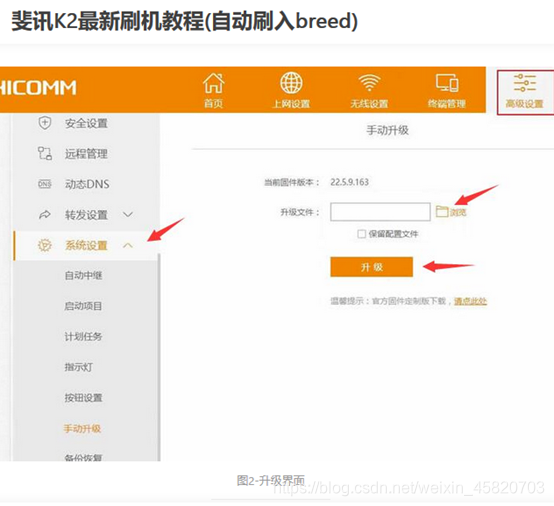Open the 高级设置 sliders icon
Viewport: 554px width, 506px height.
tap(525, 83)
